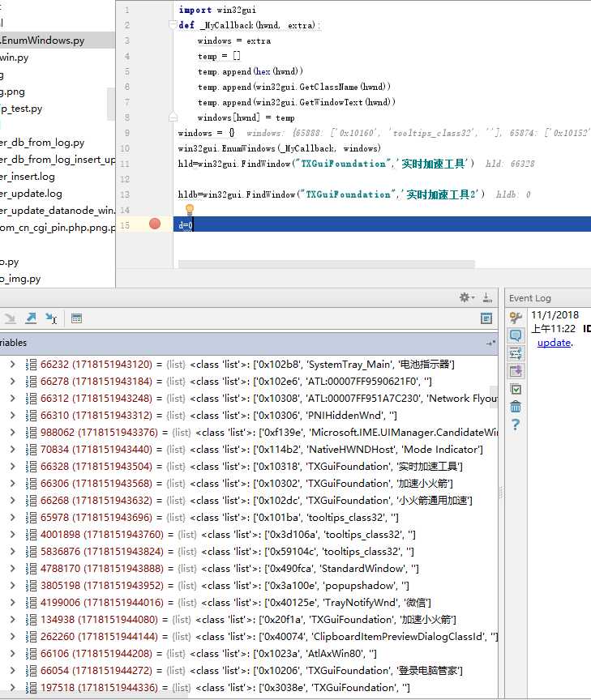
Task: Click the Variables panel pin icon
Action: tap(490, 343)
